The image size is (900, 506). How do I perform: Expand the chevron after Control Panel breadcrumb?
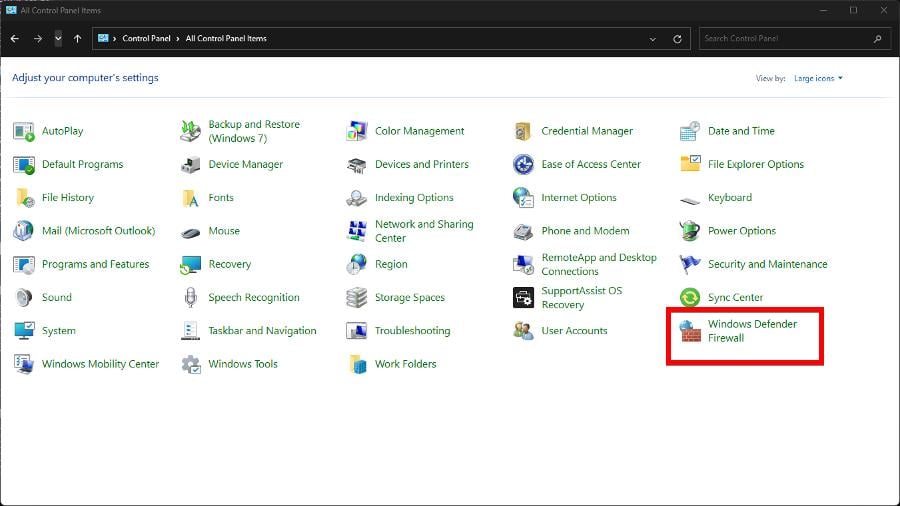pos(178,39)
